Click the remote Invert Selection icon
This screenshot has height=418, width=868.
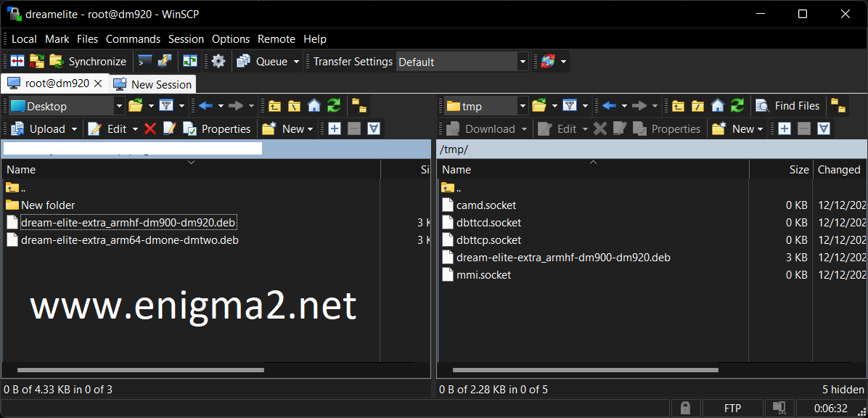[824, 129]
